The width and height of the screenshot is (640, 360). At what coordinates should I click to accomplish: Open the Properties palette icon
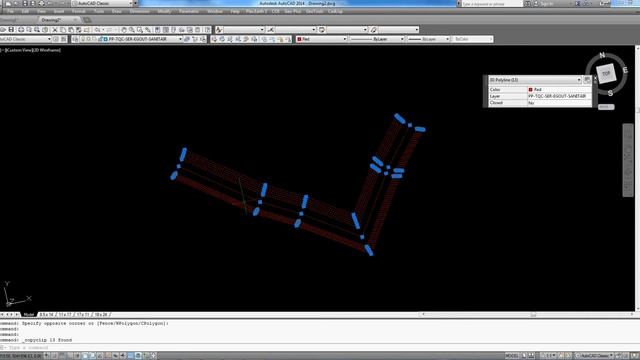158,30
